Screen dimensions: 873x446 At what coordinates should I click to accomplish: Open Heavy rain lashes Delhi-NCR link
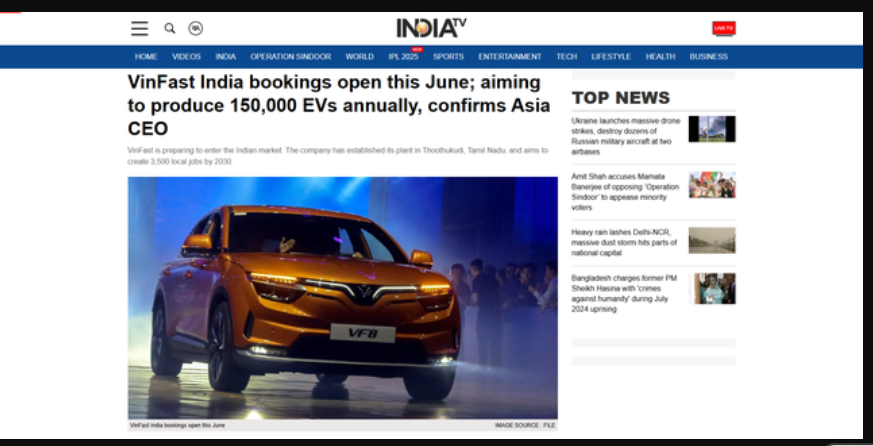click(624, 243)
